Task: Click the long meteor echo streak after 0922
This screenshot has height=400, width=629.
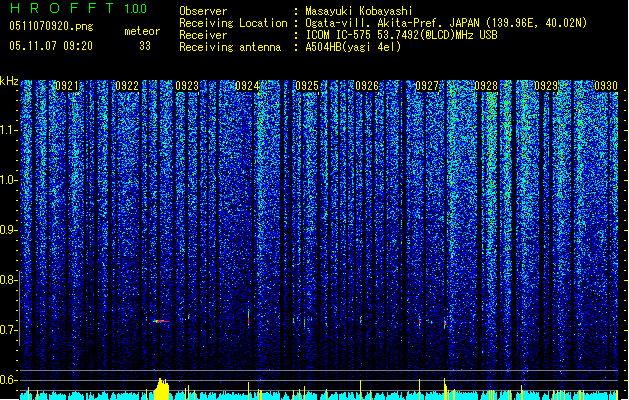Action: click(161, 321)
